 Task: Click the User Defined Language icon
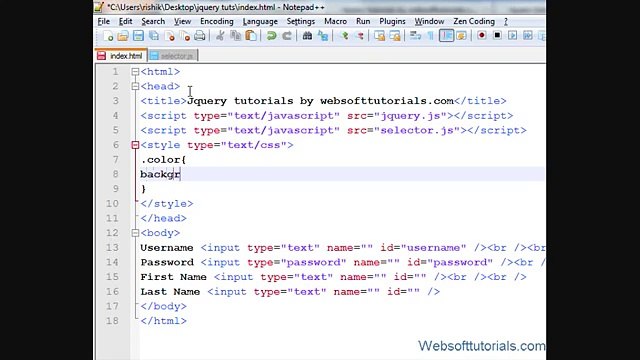462,36
